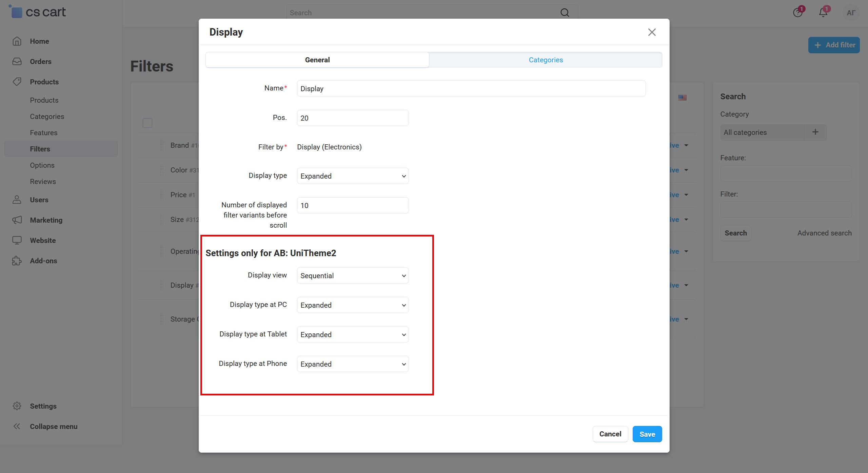Open the Display type at PC dropdown
This screenshot has width=868, height=473.
(353, 305)
